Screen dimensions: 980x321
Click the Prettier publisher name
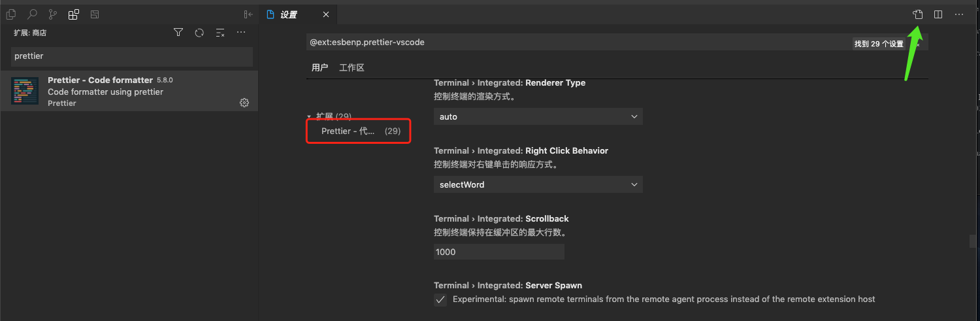(62, 103)
